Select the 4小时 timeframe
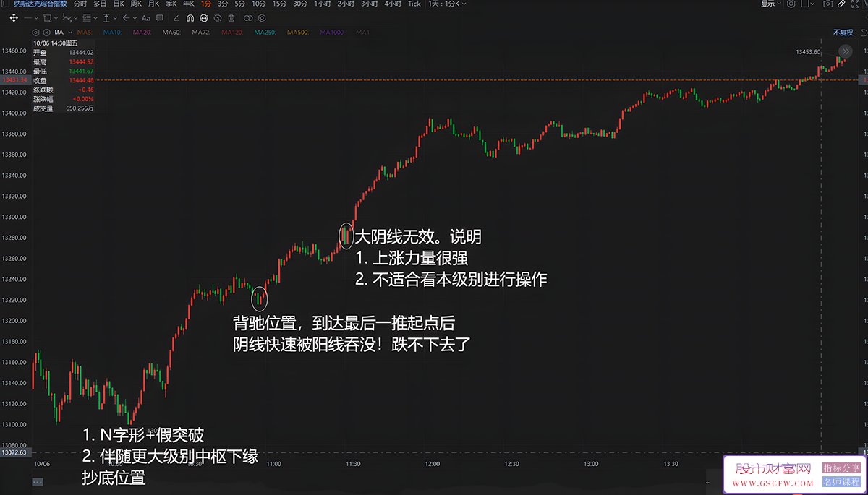The height and width of the screenshot is (495, 868). tap(393, 4)
